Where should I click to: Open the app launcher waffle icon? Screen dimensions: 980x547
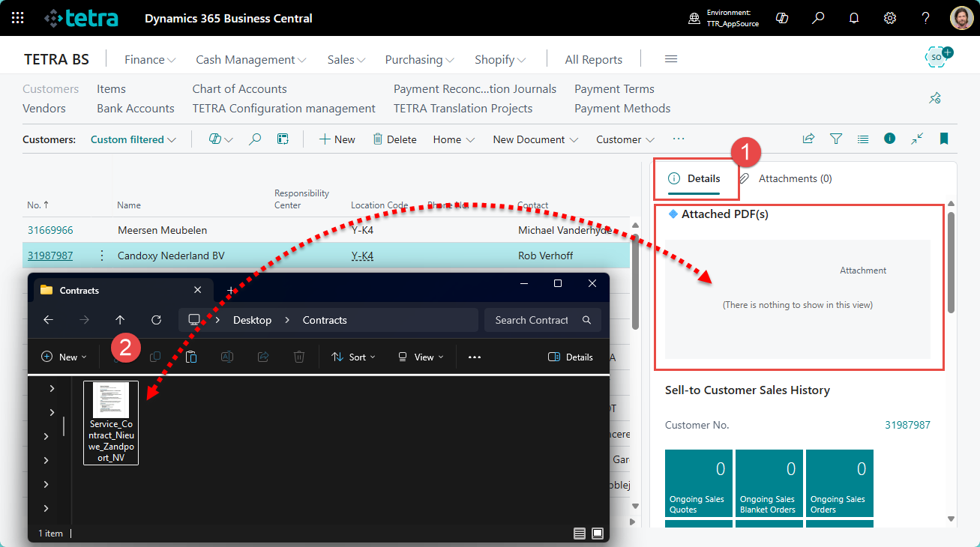coord(18,18)
